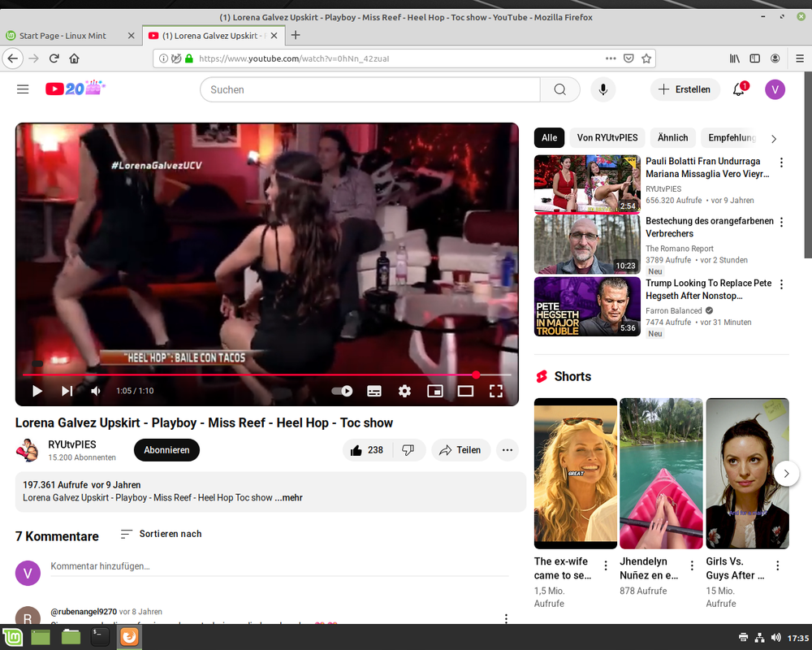812x650 pixels.
Task: Select the Von RYUtvPIES filter chip
Action: 607,138
